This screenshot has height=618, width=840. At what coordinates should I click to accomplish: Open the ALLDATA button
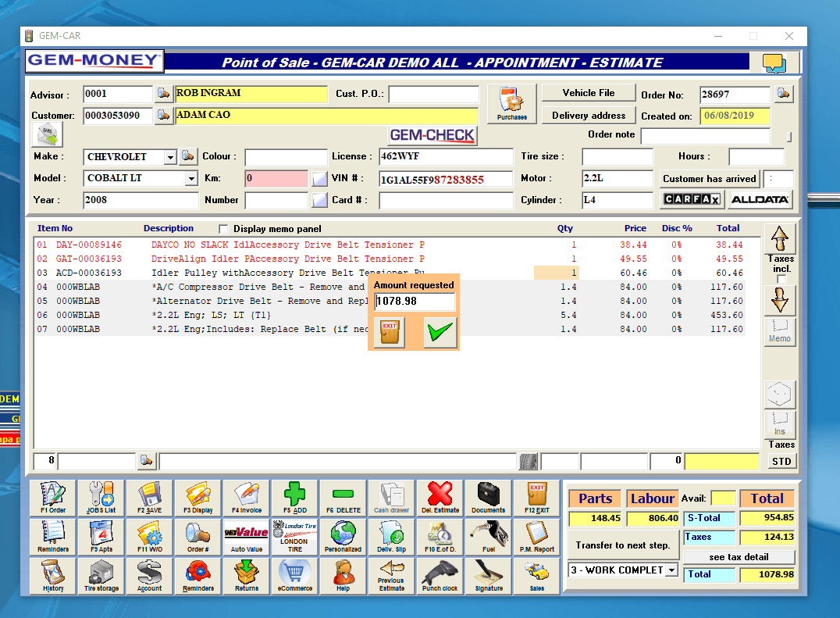coord(760,199)
